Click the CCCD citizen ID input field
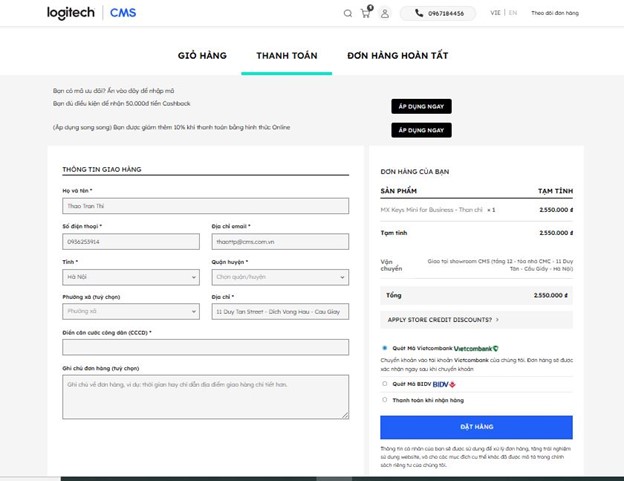 coord(205,347)
